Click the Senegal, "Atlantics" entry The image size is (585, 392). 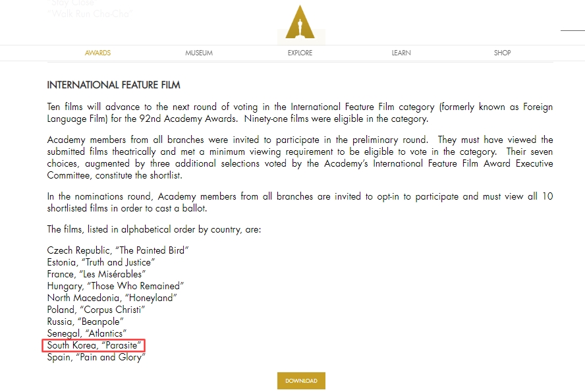pyautogui.click(x=87, y=333)
